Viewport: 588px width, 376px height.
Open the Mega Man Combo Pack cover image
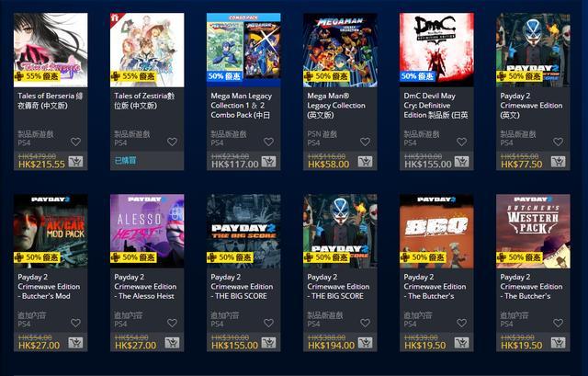243,50
